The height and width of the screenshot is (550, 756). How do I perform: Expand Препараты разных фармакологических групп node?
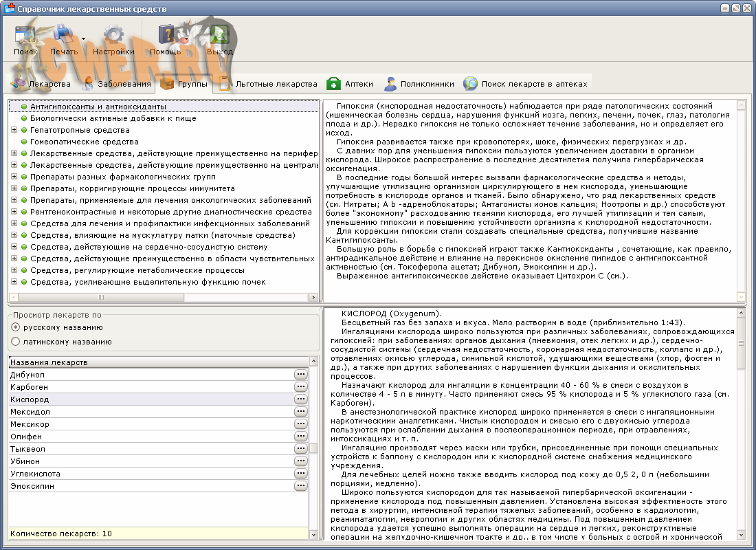pos(14,177)
